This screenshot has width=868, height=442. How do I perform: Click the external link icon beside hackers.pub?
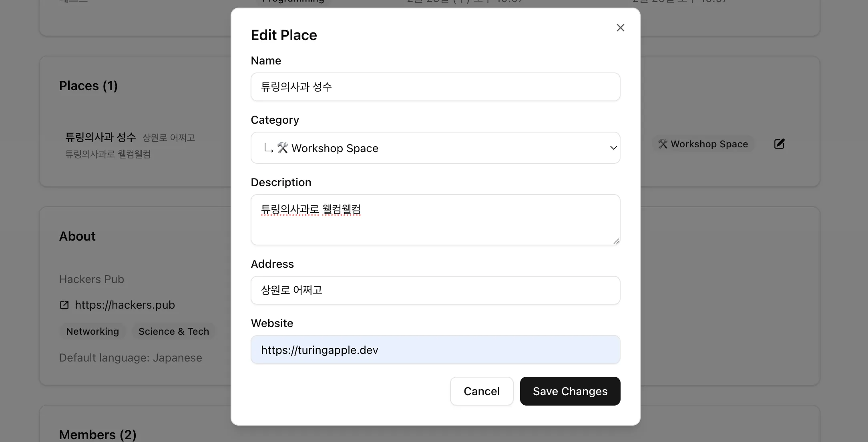pyautogui.click(x=64, y=305)
